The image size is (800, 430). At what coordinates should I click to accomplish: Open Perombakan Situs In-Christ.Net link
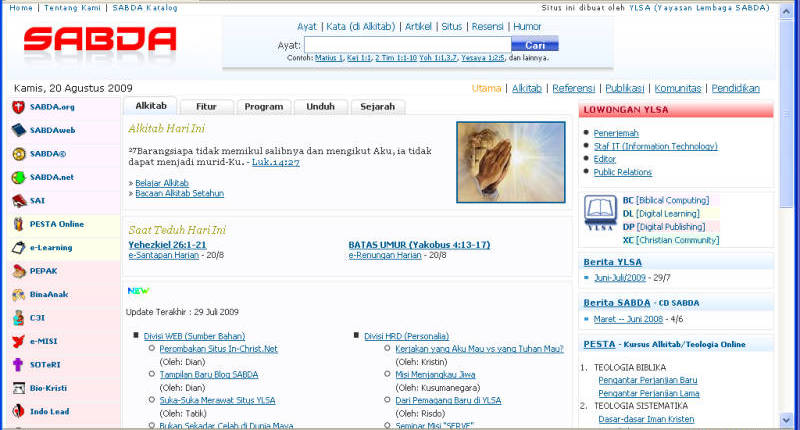pyautogui.click(x=218, y=349)
